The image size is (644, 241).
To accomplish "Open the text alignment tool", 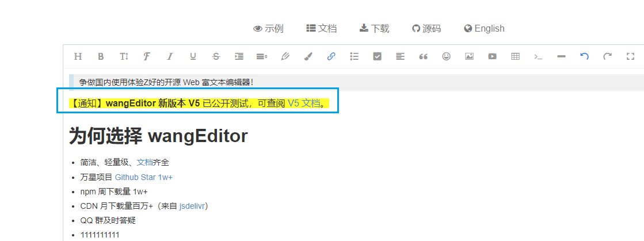I will click(x=400, y=57).
